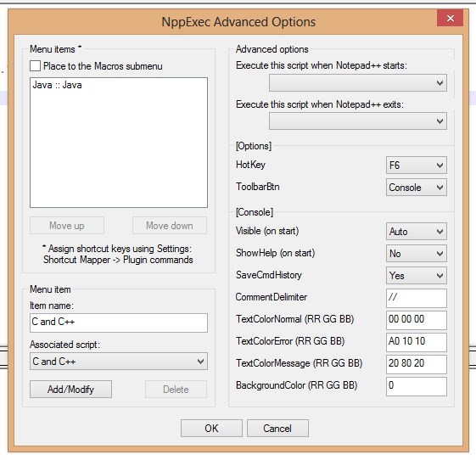Click the Item name text box

pos(119,323)
